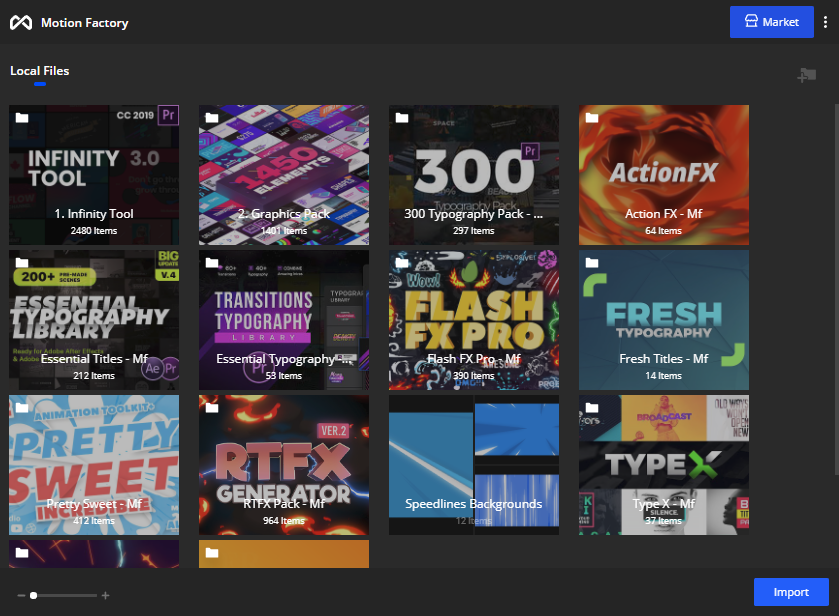Select the Local Files tab
Viewport: 839px width, 616px height.
38,70
